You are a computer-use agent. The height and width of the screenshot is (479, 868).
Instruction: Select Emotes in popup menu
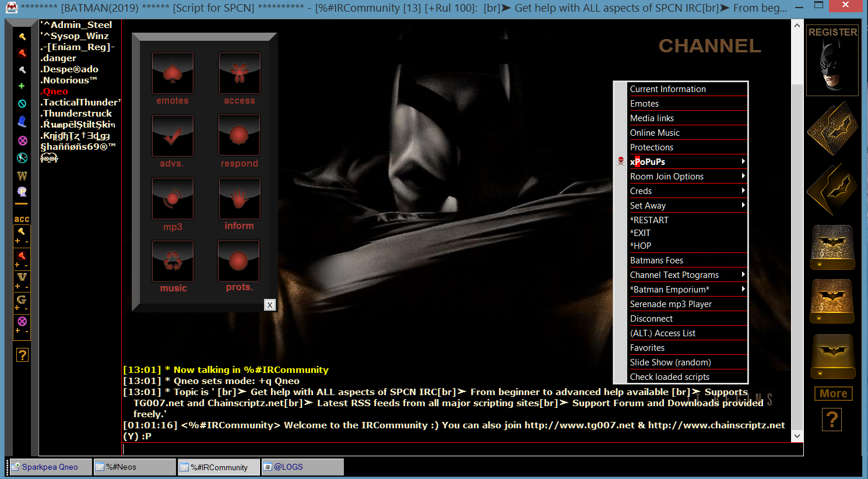(x=688, y=103)
